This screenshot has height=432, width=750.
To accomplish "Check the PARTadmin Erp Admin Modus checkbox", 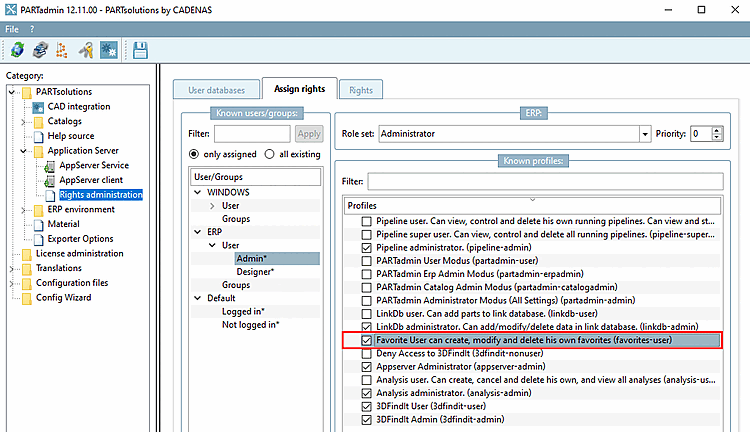I will 366,275.
